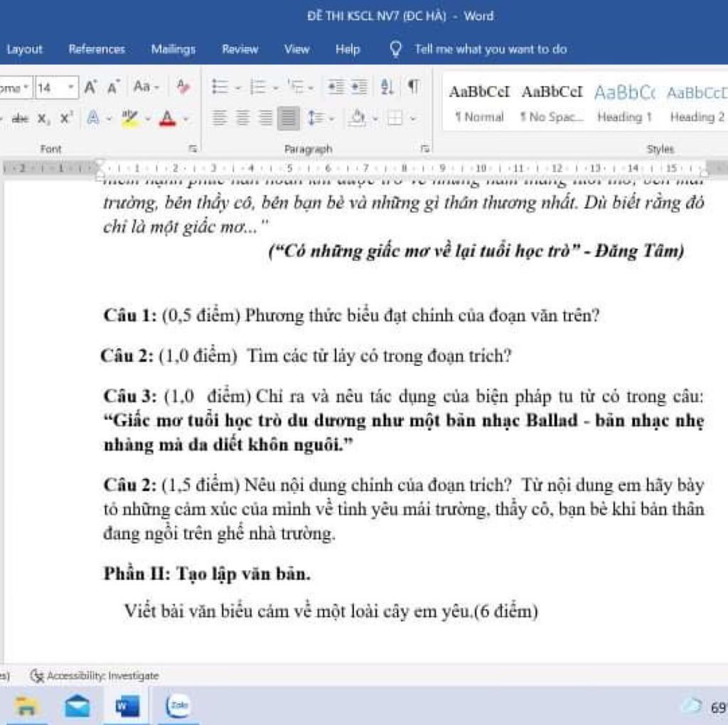Click weather icon in system tray

pos(691,706)
